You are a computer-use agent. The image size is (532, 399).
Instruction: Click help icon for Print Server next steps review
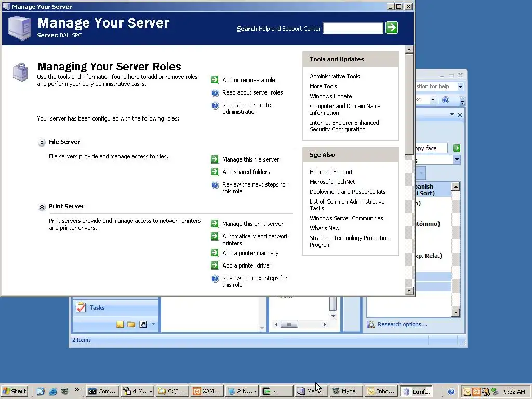[215, 278]
